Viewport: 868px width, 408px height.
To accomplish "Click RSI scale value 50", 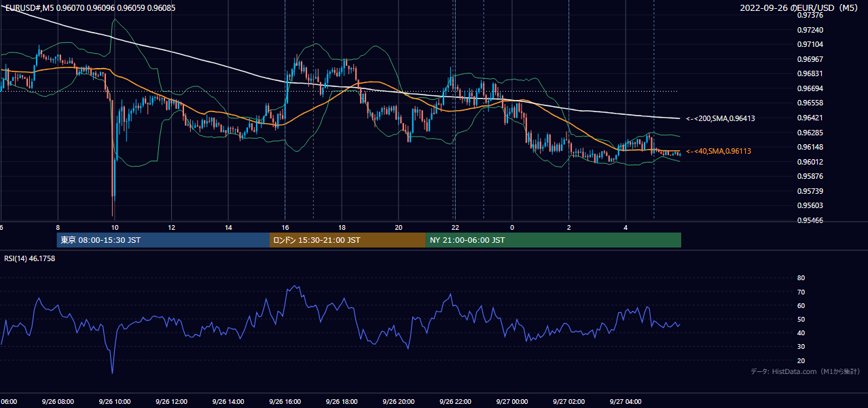I will [801, 320].
